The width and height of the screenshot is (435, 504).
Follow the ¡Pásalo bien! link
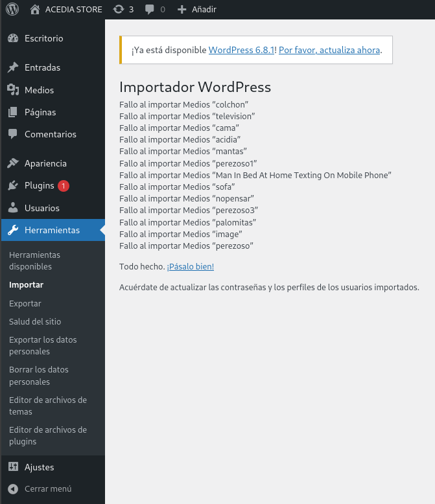point(191,266)
